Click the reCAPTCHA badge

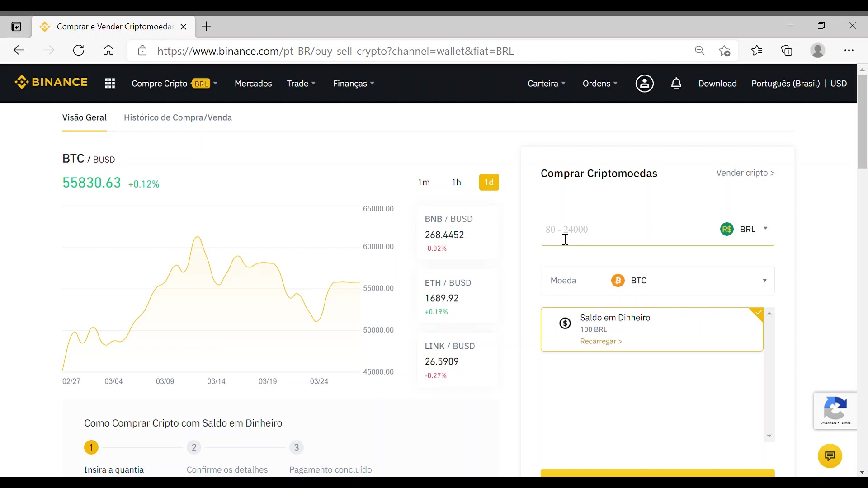(x=835, y=411)
